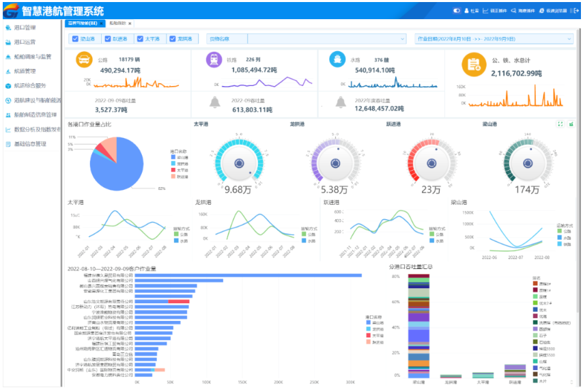Click the blue waterway ship icon
Screen dimensions: 583x392
337,60
